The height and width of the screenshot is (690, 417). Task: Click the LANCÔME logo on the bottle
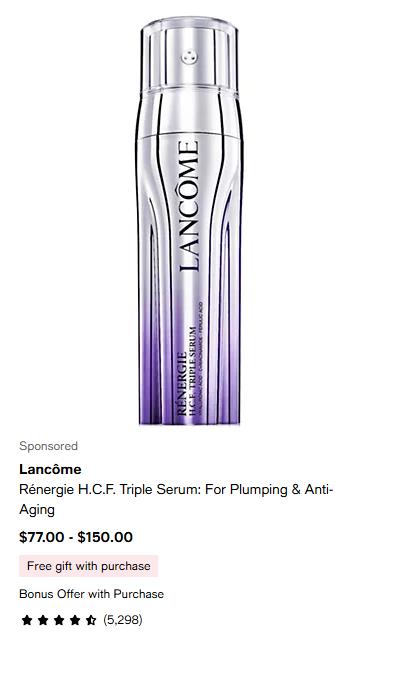[189, 206]
